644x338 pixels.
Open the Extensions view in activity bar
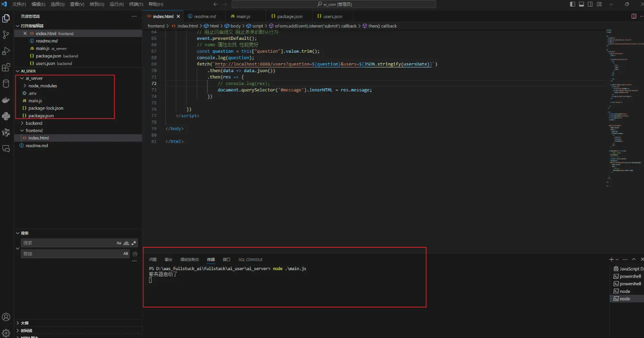tap(6, 67)
